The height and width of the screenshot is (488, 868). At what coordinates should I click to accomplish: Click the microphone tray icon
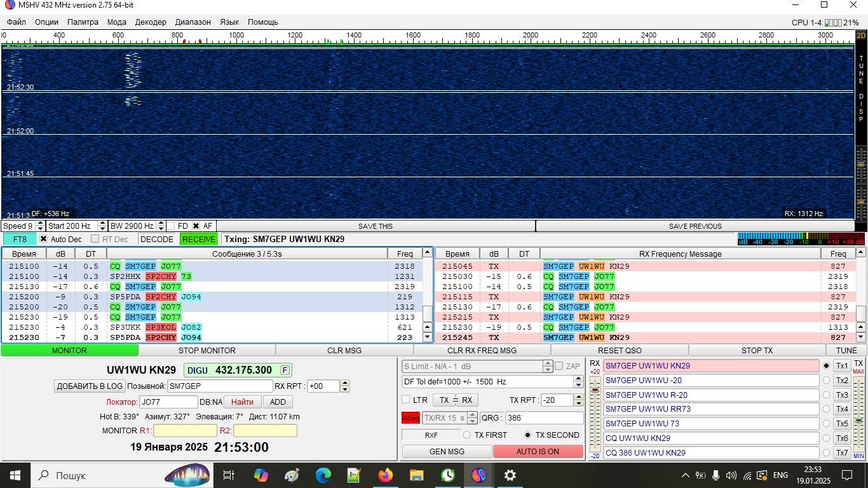click(x=716, y=475)
